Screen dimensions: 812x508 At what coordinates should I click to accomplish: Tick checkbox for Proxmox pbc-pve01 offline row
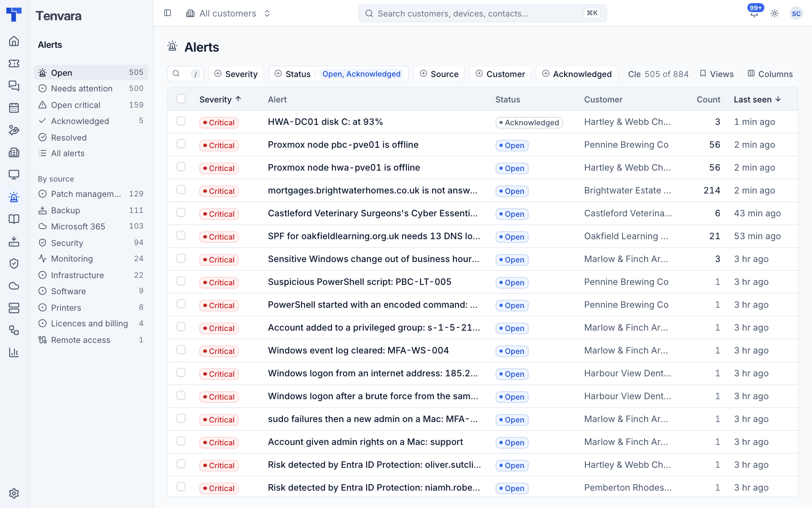pos(181,144)
